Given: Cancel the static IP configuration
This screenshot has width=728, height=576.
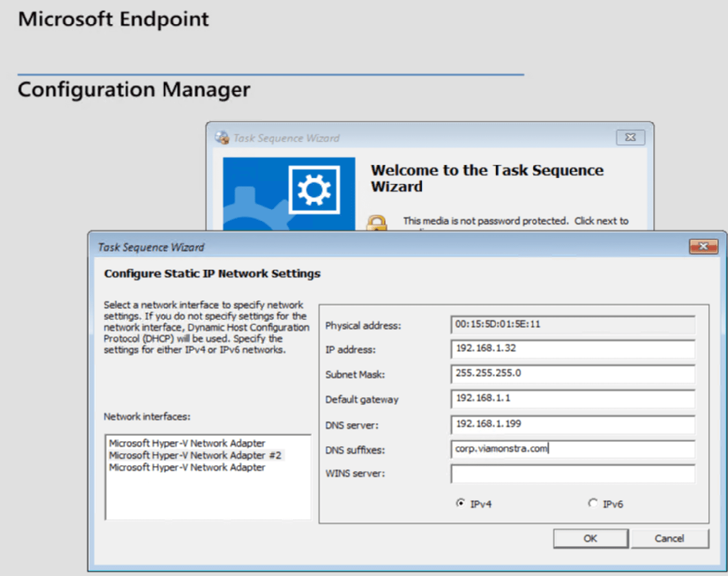Looking at the screenshot, I should (669, 539).
